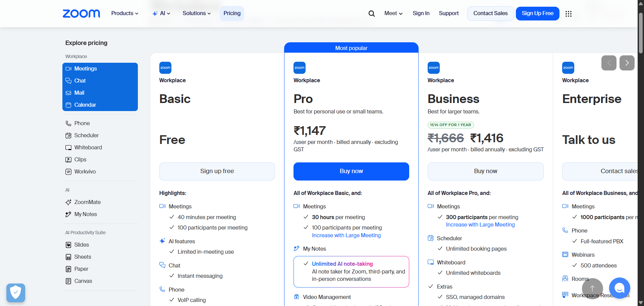Click the Pro plan Zoom logo icon
644x306 pixels.
pyautogui.click(x=300, y=68)
